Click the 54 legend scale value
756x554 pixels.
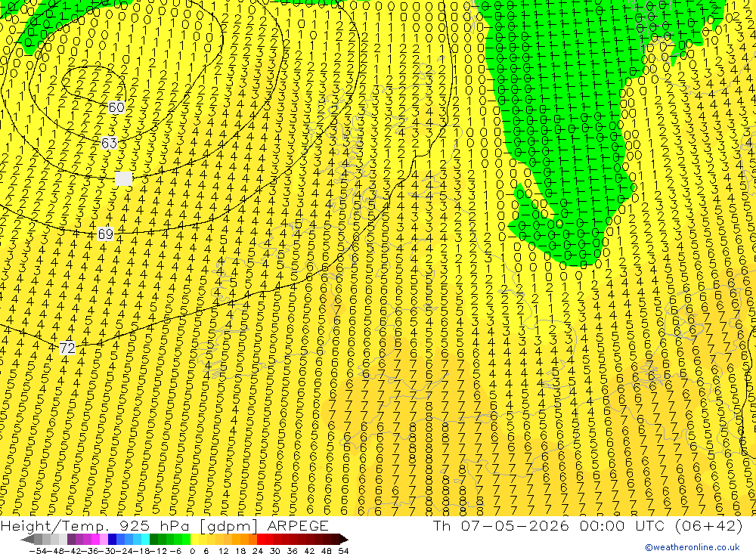pos(343,551)
